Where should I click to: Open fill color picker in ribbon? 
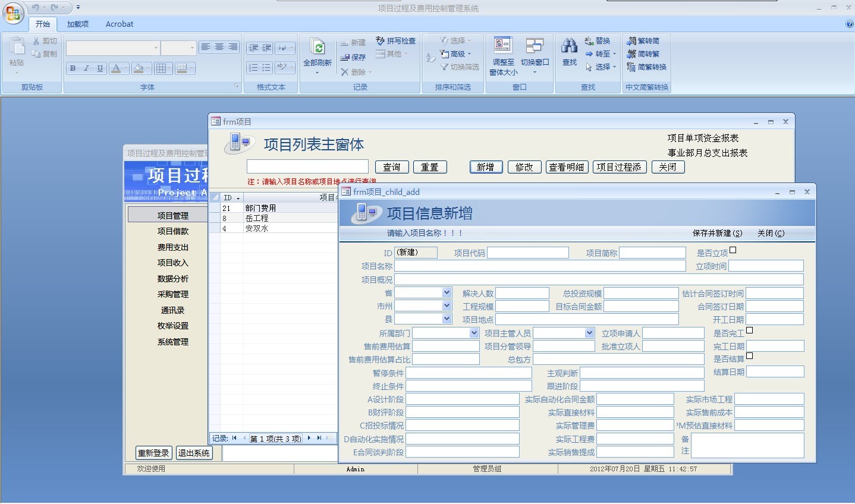tap(149, 68)
